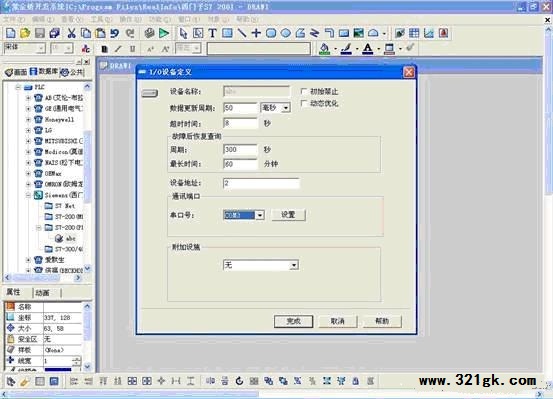
Task: Click the New document toolbar icon
Action: click(x=11, y=33)
